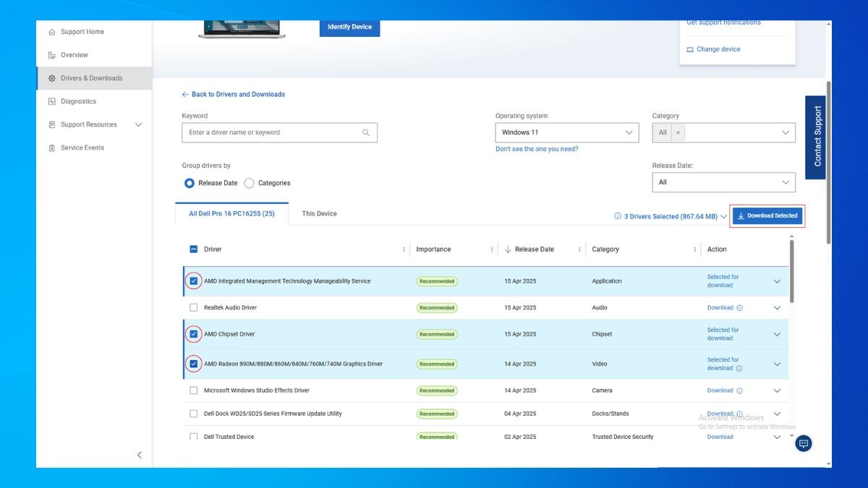Viewport: 868px width, 488px height.
Task: Click the '04 Apr 2025' release date
Action: tap(520, 414)
